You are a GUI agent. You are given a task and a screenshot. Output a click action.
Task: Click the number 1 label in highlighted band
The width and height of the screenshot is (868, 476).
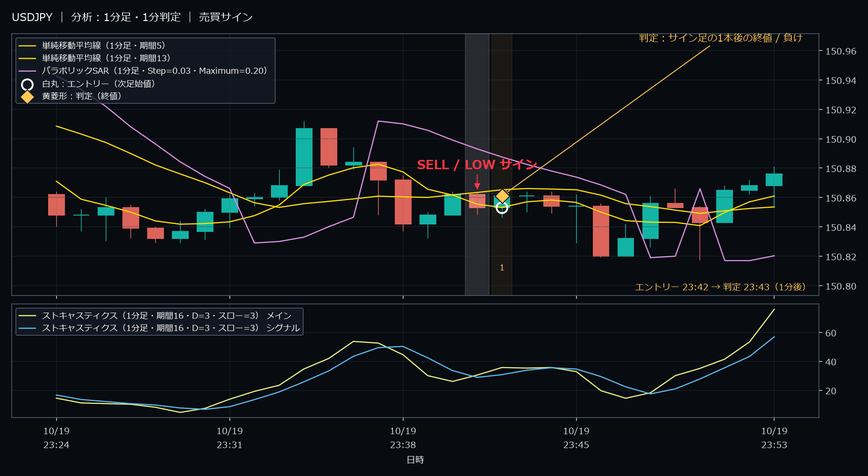[x=502, y=267]
